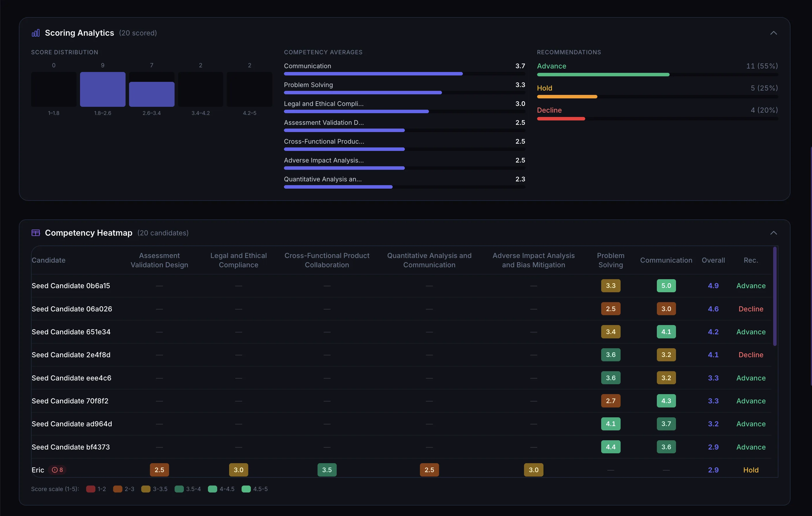Click the Advance recommendation label
Screen dimensions: 812x516
tap(551, 66)
